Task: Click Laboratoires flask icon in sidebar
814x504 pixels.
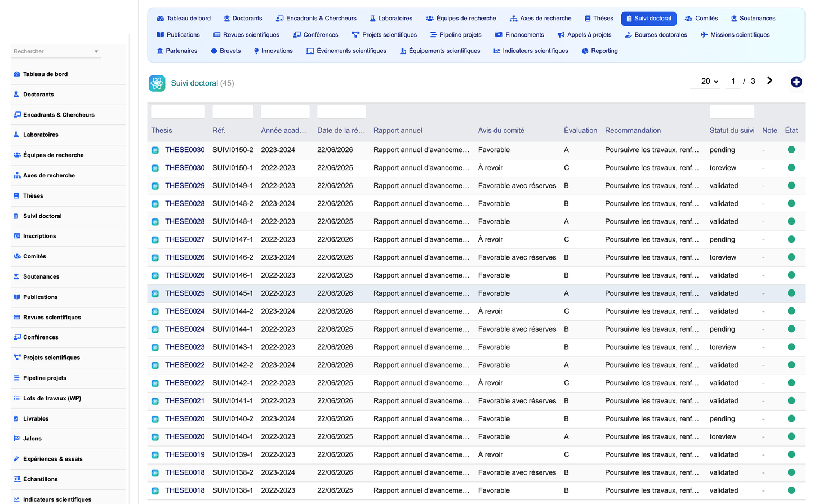Action: [x=17, y=135]
